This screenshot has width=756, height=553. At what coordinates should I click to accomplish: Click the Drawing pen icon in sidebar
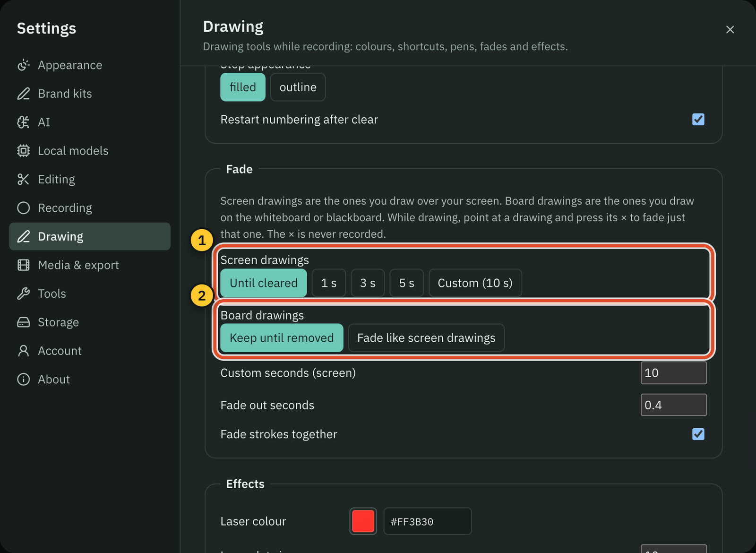coord(24,236)
